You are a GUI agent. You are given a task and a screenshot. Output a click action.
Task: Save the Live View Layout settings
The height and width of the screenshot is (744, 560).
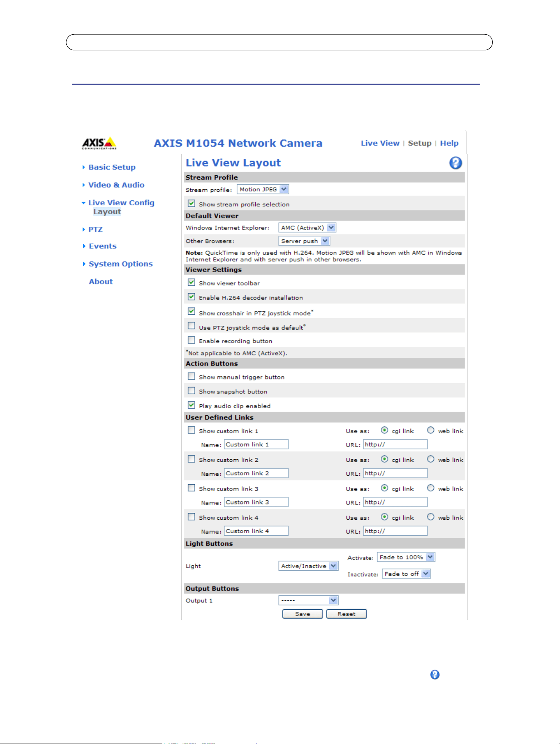[303, 614]
